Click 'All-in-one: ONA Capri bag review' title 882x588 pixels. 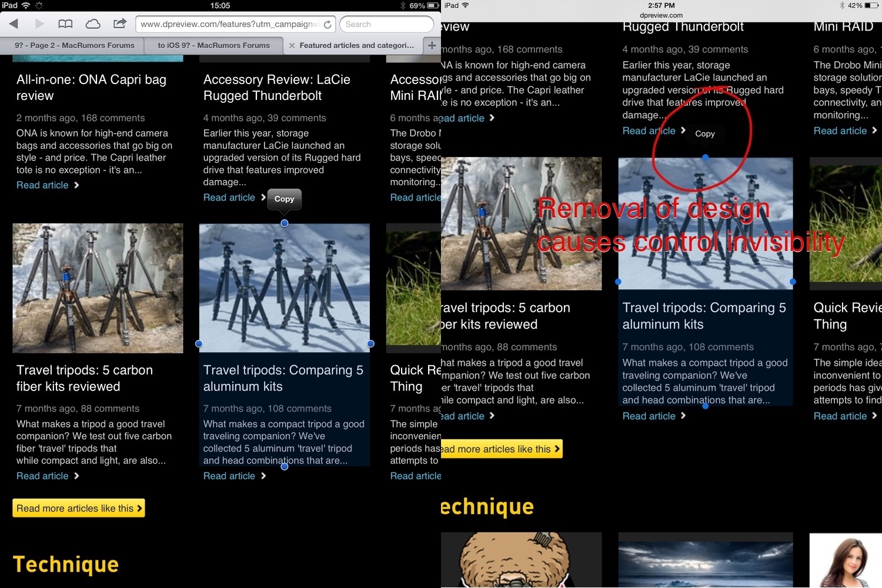click(x=91, y=87)
